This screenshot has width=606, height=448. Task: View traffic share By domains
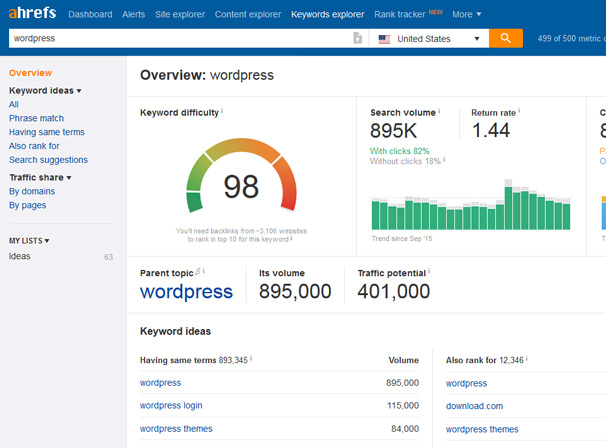(32, 191)
